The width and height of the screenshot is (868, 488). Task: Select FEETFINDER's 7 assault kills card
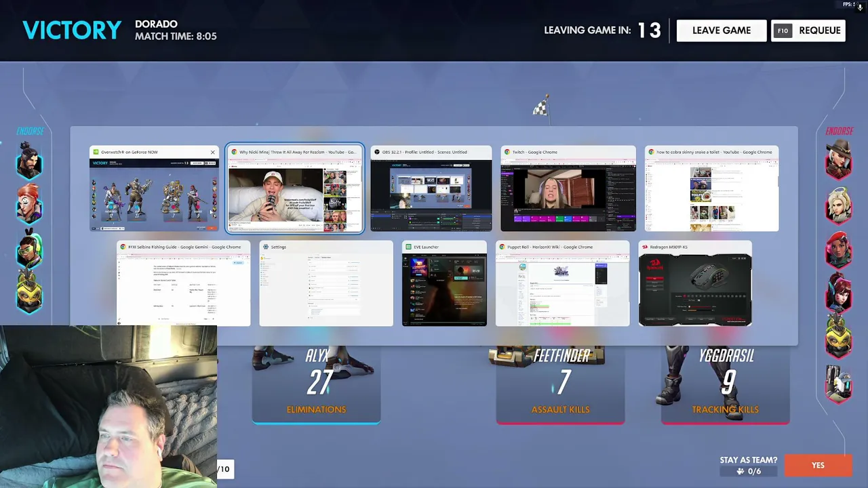(560, 385)
